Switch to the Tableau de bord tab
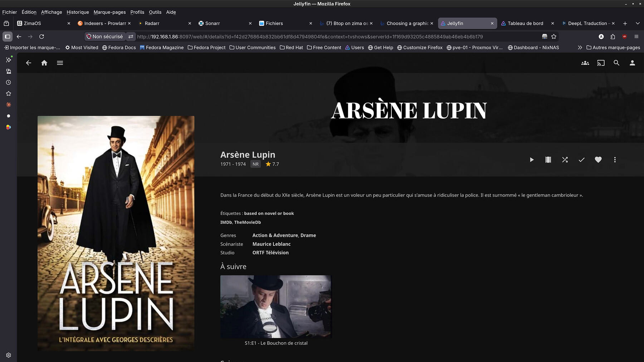 point(527,23)
